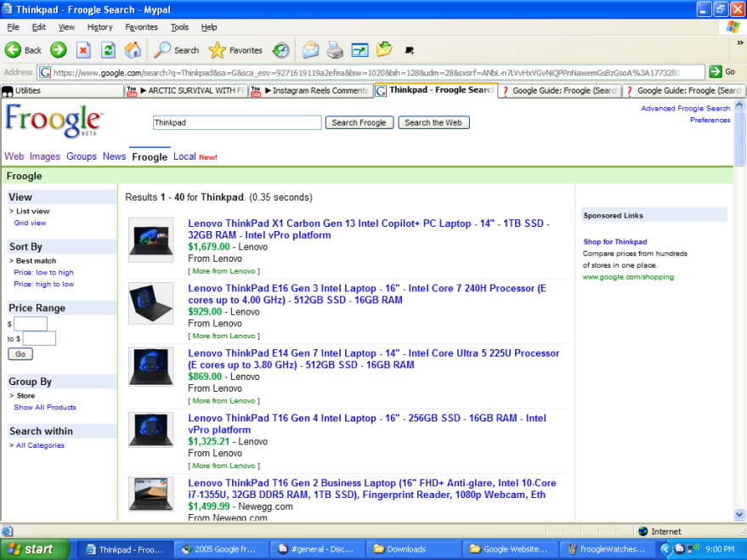Click the ThinkPad E16 Gen 3 thumbnail
The image size is (747, 560).
[151, 303]
